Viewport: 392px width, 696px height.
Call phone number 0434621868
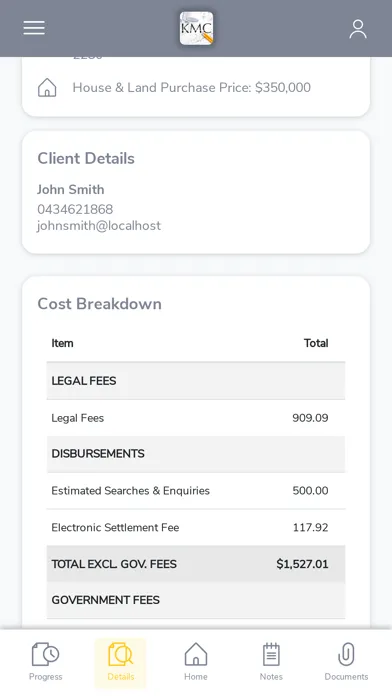pyautogui.click(x=75, y=209)
